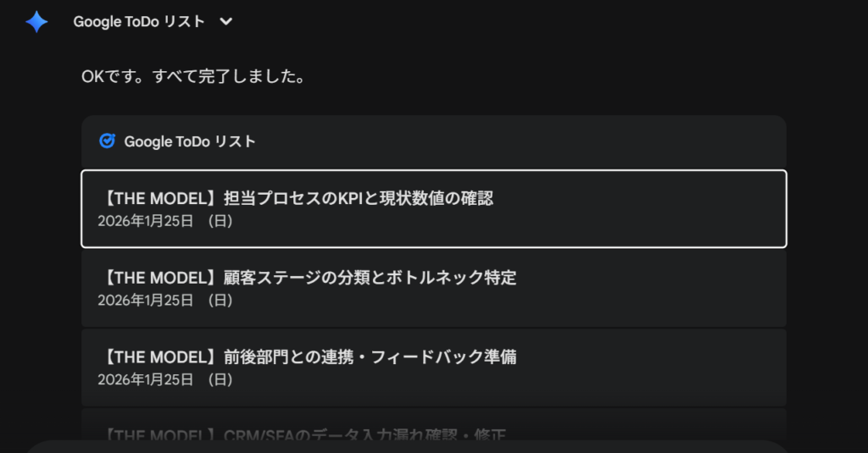Click the date under the 顧客ステージ task
Viewport: 868px width, 453px height.
click(146, 300)
